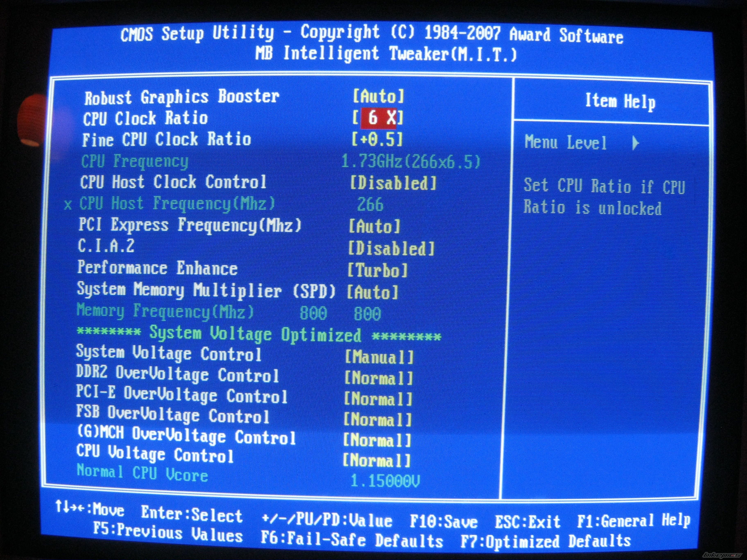Open the PCI Express Frequency [Auto] value

coord(375,226)
